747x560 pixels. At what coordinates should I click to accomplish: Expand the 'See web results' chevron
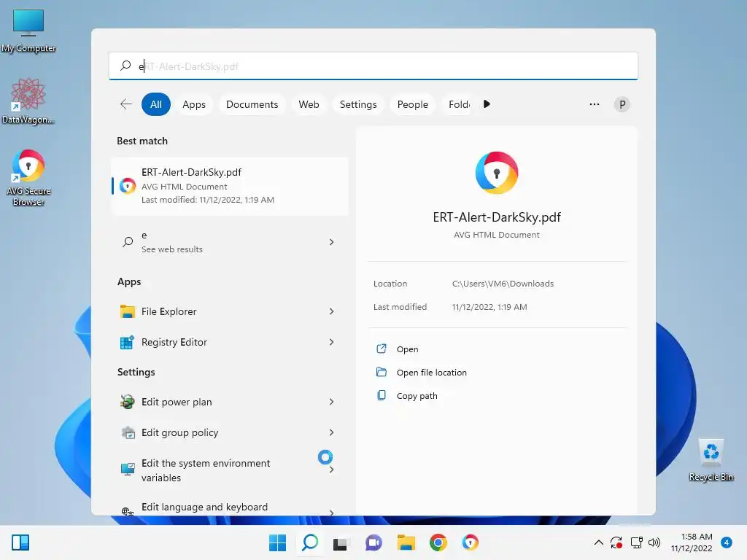coord(332,242)
